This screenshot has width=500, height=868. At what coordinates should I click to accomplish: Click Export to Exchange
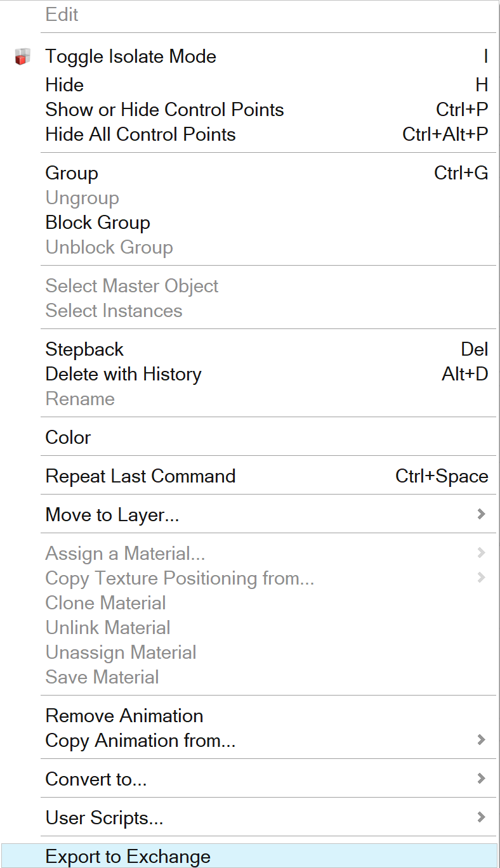pyautogui.click(x=128, y=857)
